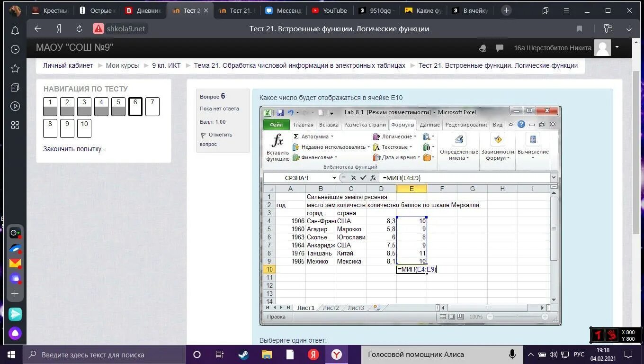Open a new browser tab
The width and height of the screenshot is (644, 364).
click(x=506, y=10)
